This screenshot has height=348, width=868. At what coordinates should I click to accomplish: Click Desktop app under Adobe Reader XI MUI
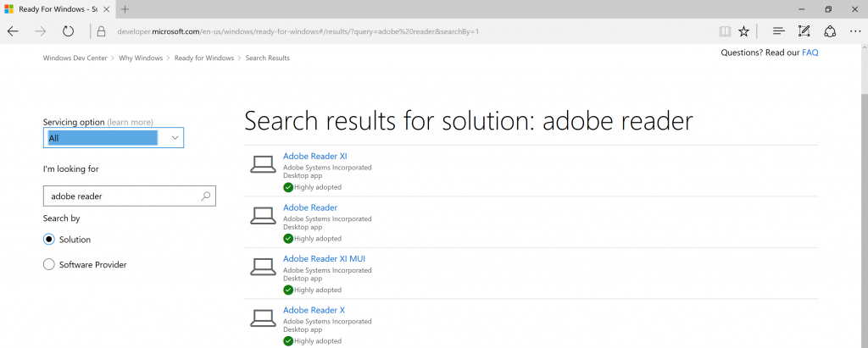click(x=303, y=279)
